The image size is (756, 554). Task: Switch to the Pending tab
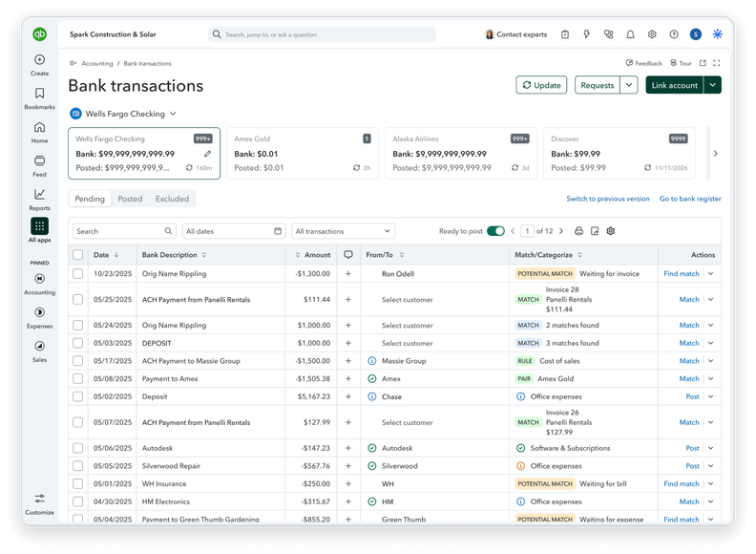coord(90,199)
